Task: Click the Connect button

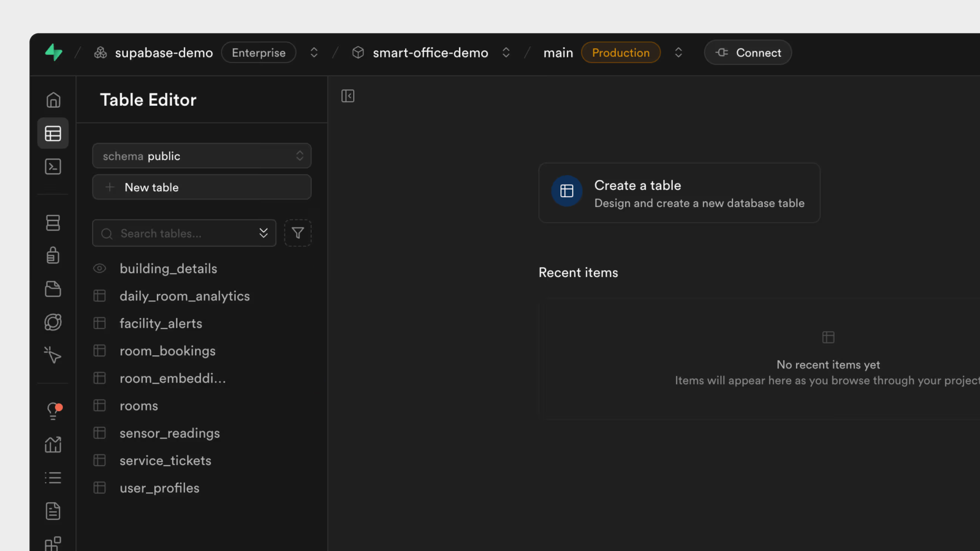Action: point(748,52)
